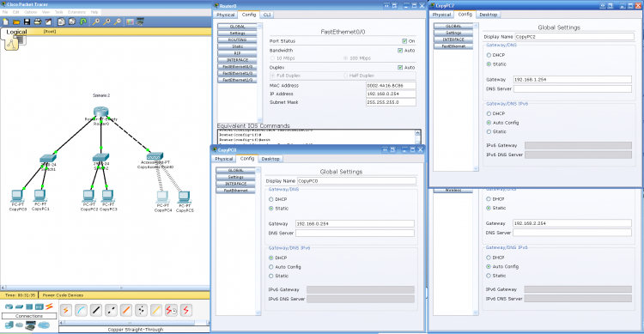
Task: Click the green Undo arrow toolbar icon
Action: tap(83, 21)
